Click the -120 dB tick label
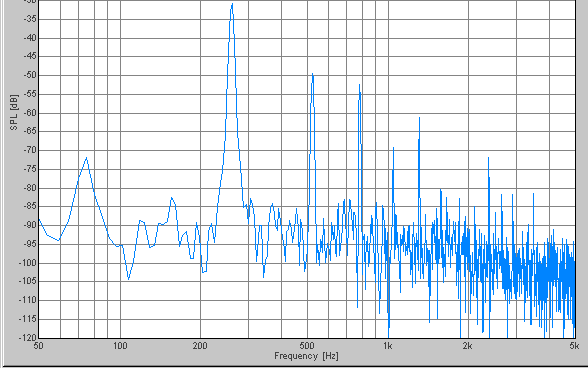 point(28,338)
